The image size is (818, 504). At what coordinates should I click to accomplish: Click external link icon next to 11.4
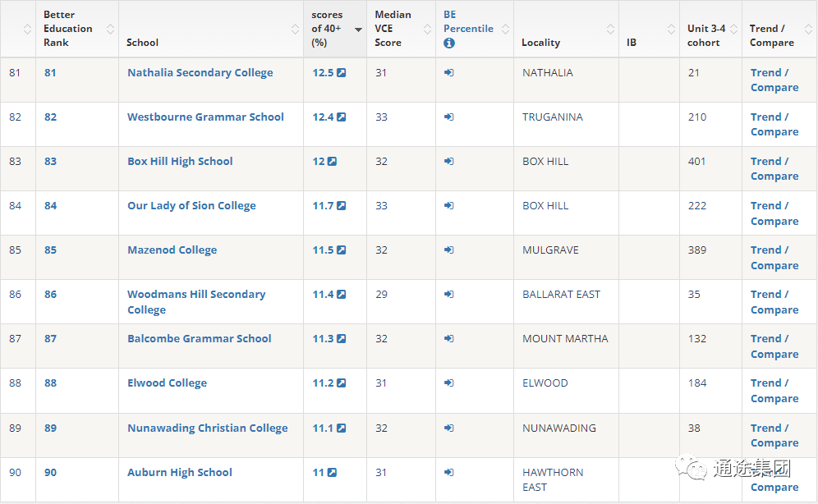point(342,295)
